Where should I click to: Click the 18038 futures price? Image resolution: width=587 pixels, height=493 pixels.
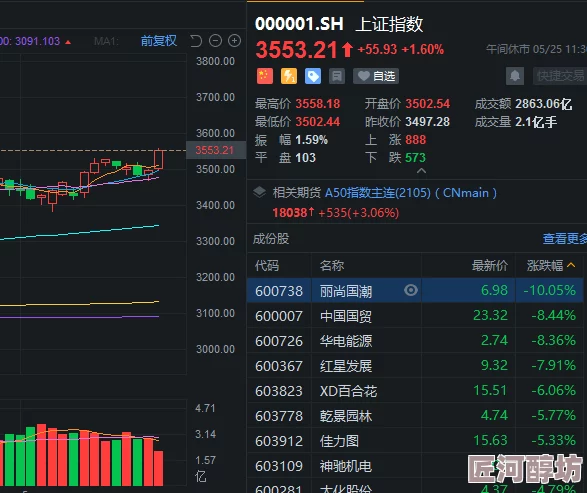tap(291, 213)
